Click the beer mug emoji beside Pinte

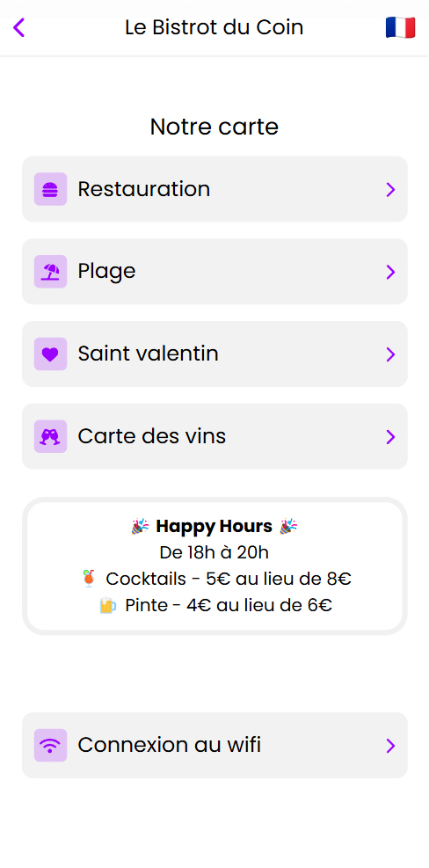click(107, 606)
